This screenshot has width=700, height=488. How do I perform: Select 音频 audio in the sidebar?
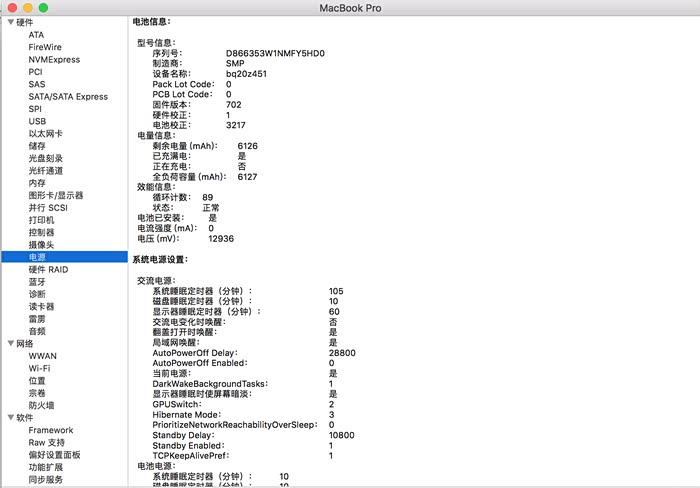[37, 331]
